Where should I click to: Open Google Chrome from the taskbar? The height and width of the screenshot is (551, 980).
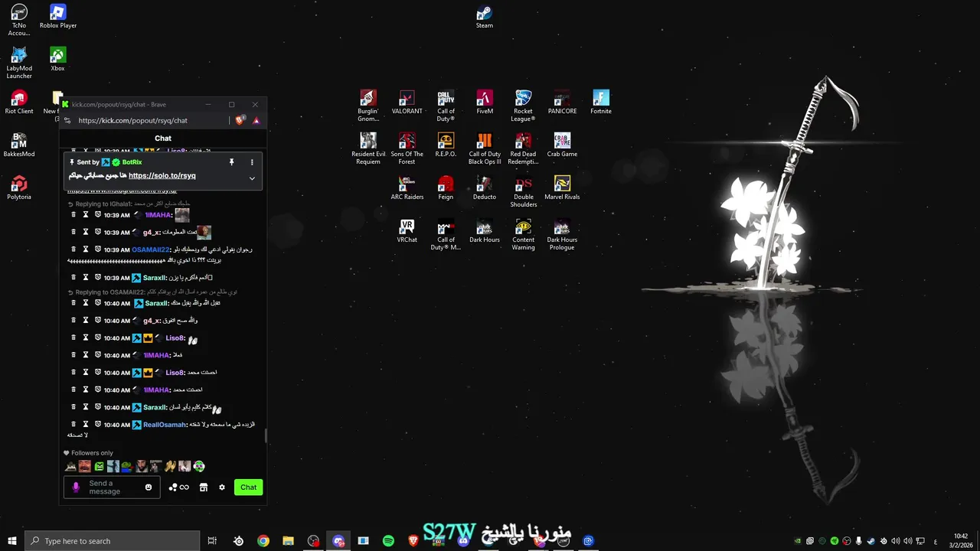coord(263,541)
